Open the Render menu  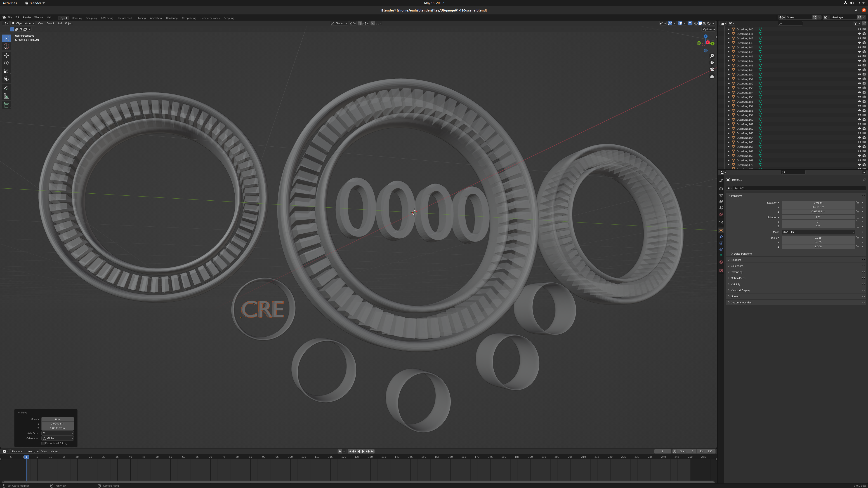[27, 18]
